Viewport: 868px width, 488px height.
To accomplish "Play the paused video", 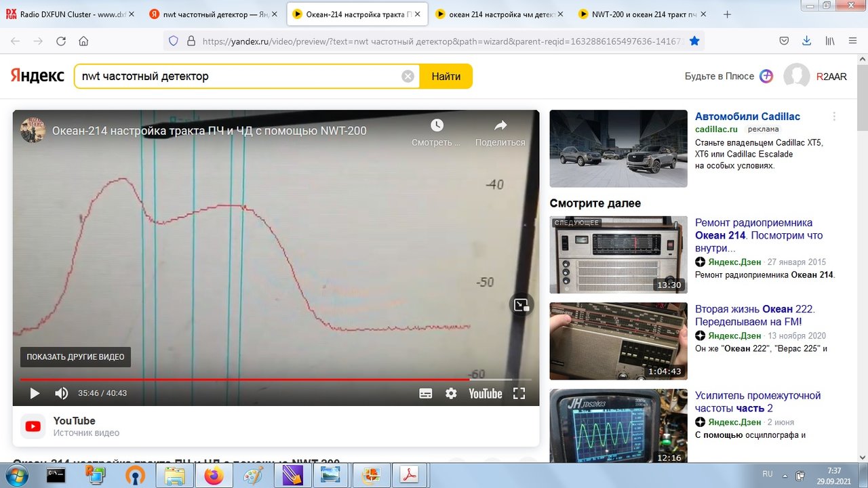I will [35, 393].
